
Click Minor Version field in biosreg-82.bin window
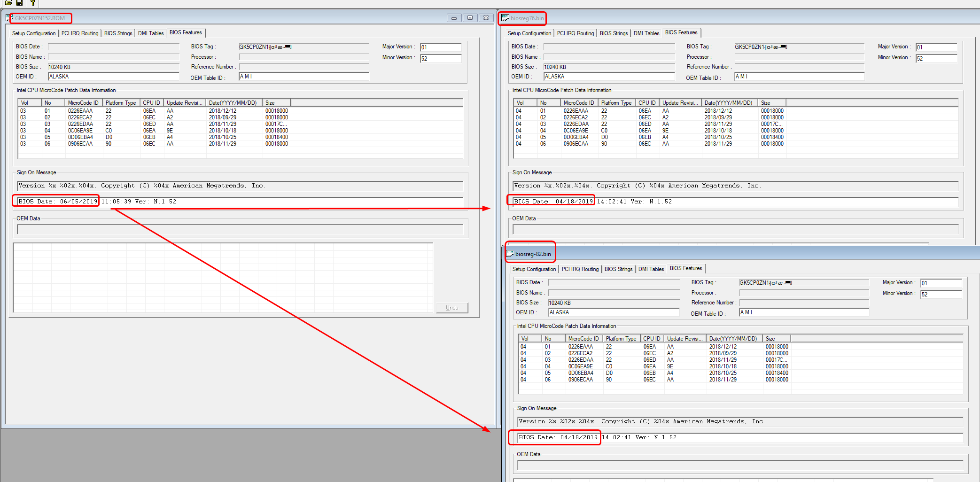tap(941, 294)
